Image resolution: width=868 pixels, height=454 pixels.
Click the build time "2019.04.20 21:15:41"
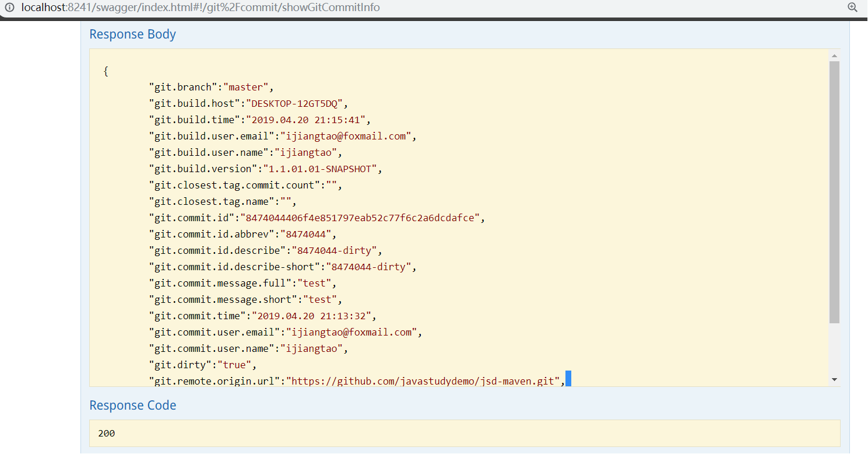pyautogui.click(x=305, y=120)
